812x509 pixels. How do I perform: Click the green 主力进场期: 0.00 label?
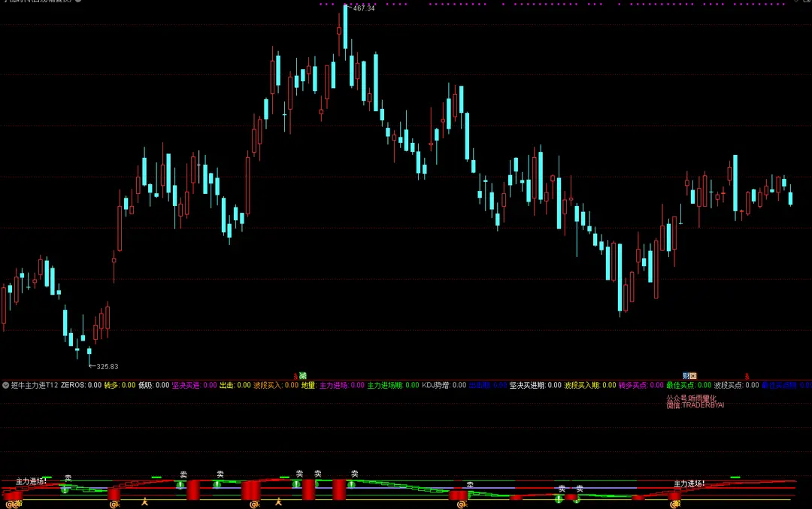coord(393,385)
